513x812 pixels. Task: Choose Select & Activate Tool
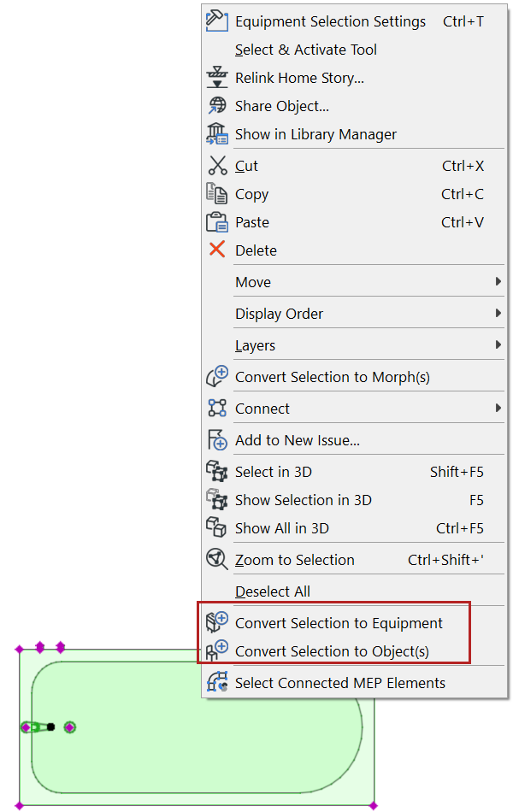click(305, 50)
